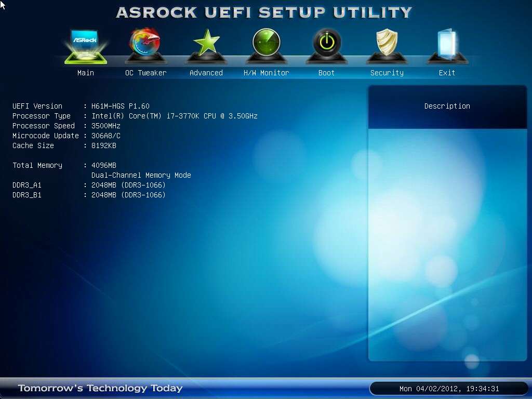Viewport: 532px width, 399px height.
Task: Go to the Advanced tab label
Action: 206,73
